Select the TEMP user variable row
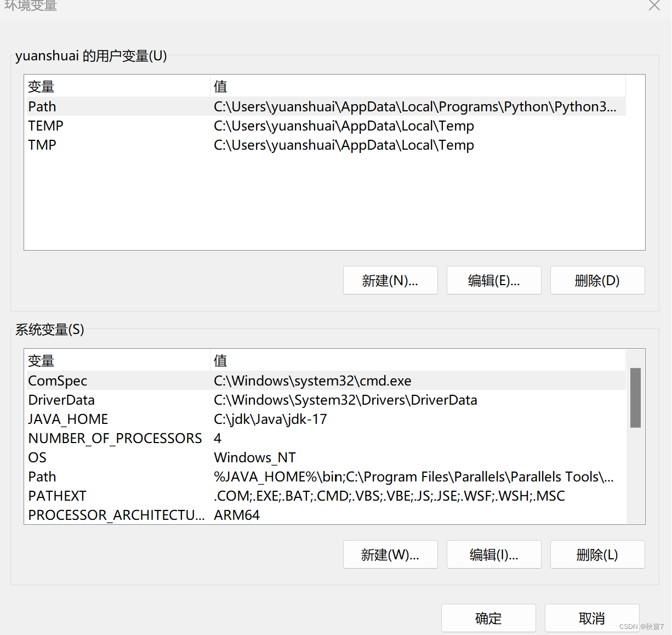Screen dimensions: 672x635 click(326, 126)
